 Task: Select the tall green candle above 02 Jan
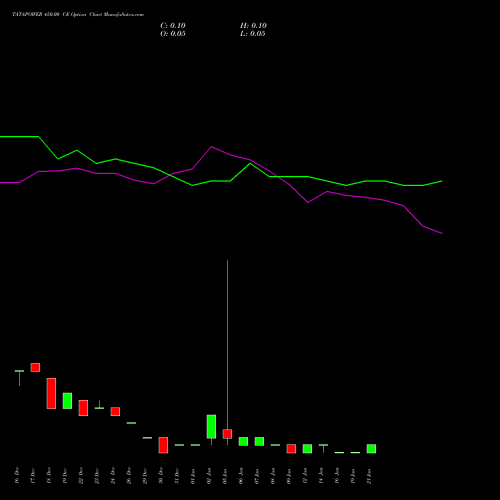[x=211, y=427]
